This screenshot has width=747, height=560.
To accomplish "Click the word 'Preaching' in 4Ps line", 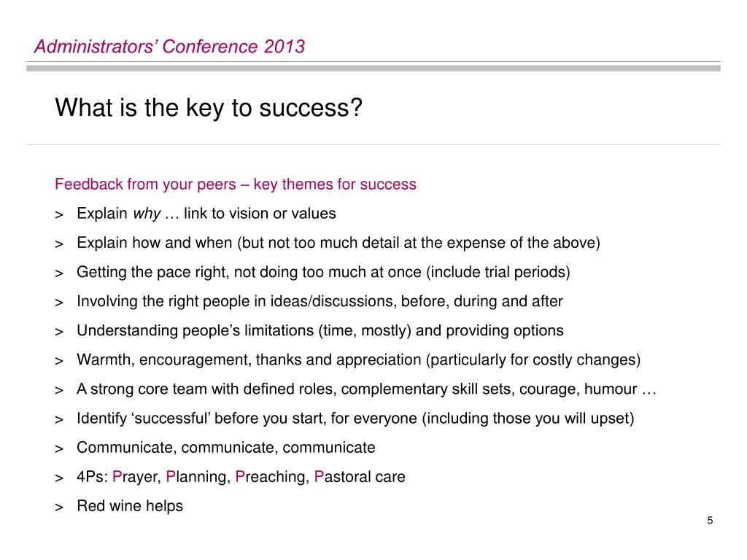I will tap(271, 478).
